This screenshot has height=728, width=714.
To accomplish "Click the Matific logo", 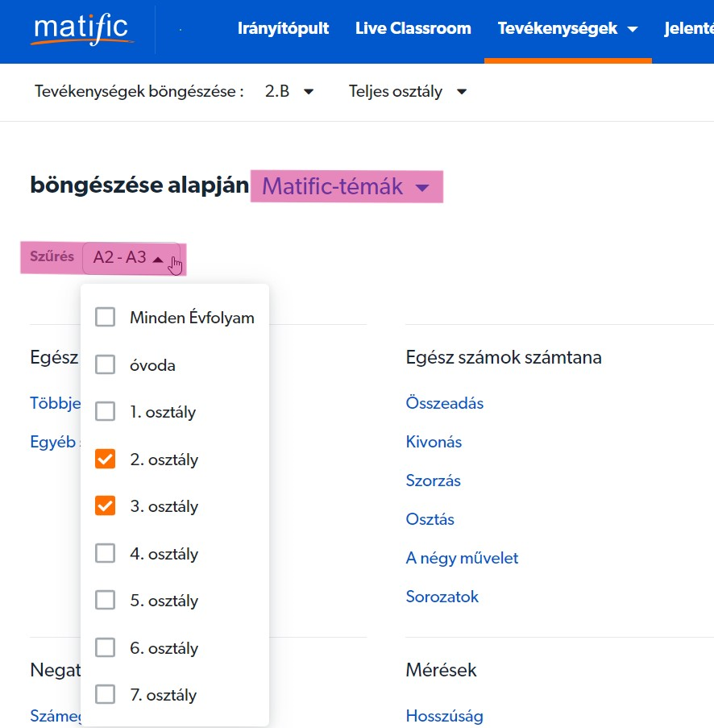I will (81, 29).
